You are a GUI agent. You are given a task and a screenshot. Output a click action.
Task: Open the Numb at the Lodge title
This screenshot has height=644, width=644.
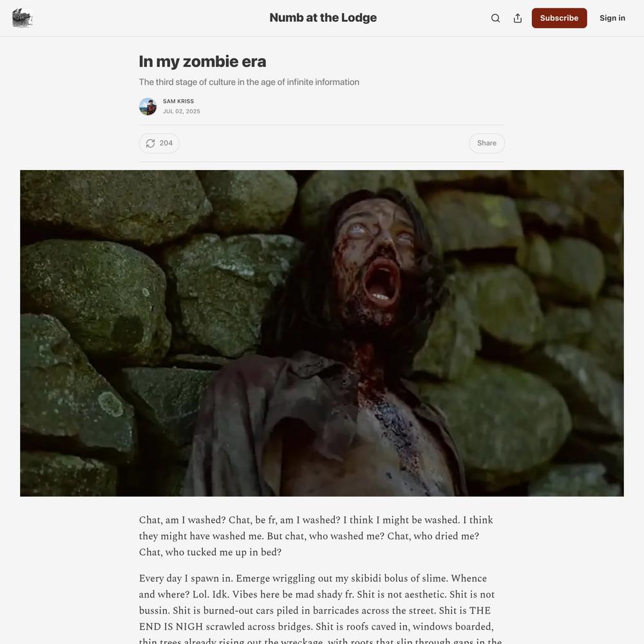[x=323, y=17]
